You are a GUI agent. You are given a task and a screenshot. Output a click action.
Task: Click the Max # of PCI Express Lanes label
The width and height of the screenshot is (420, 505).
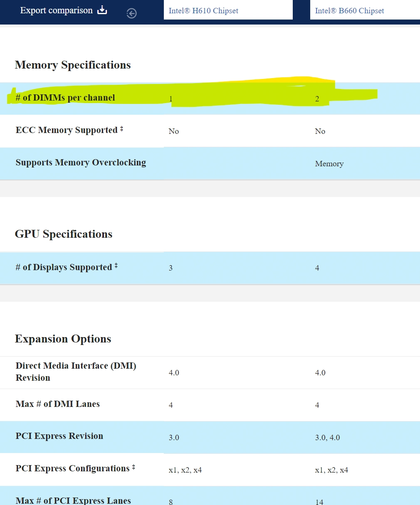[x=73, y=500]
